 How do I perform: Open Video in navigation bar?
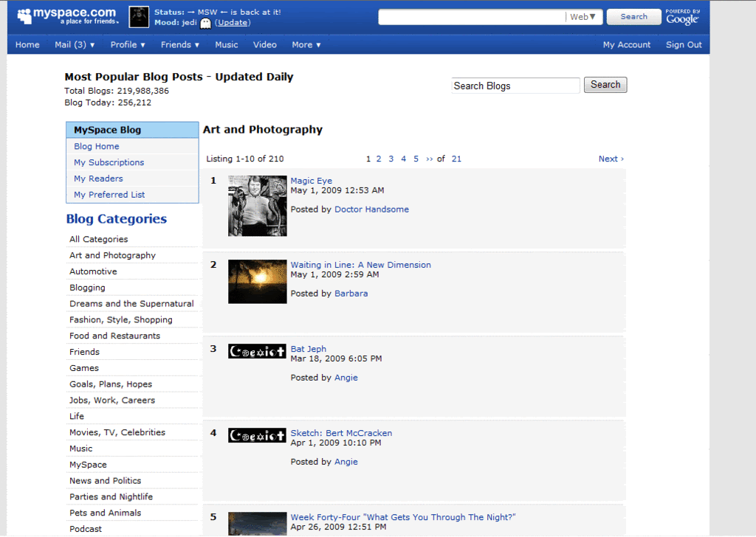pos(265,45)
